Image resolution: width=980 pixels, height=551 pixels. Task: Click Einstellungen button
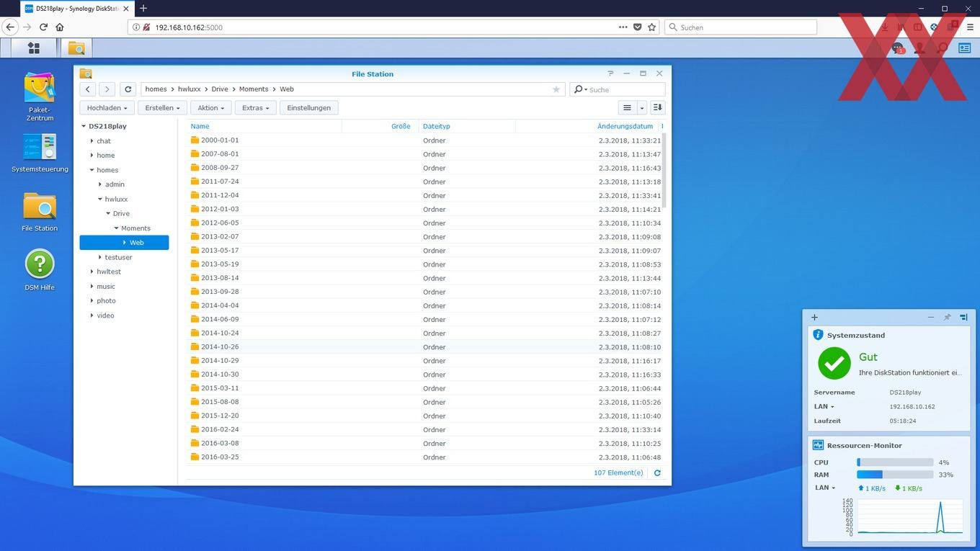point(309,108)
